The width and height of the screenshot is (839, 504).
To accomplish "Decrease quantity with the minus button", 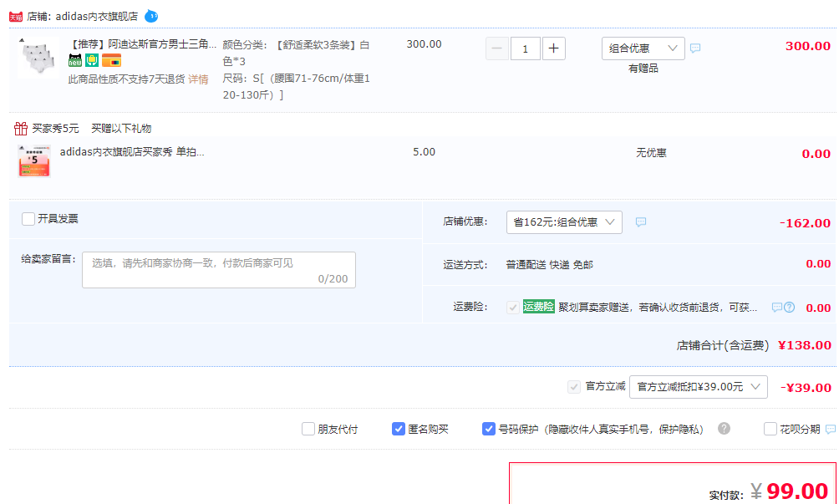I will pyautogui.click(x=496, y=48).
